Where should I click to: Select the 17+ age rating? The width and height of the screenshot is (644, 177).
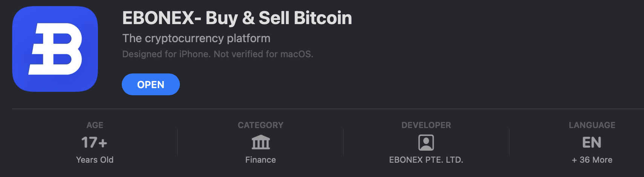pos(94,142)
